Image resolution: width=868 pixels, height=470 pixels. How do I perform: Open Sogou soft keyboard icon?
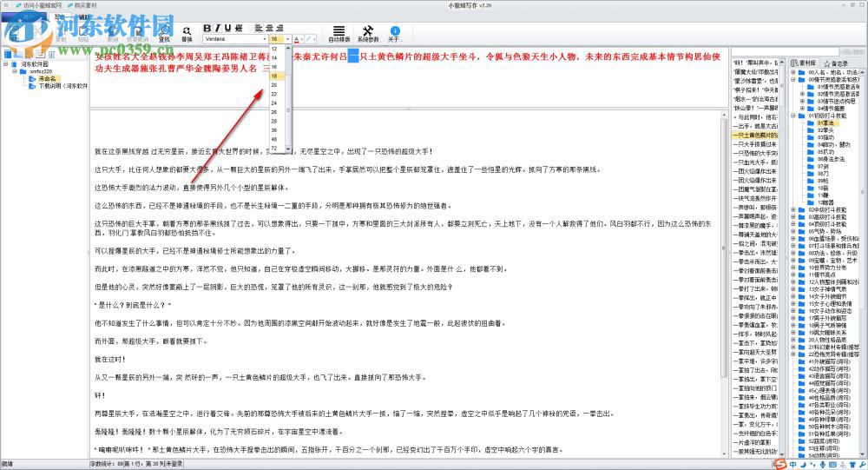[832, 465]
